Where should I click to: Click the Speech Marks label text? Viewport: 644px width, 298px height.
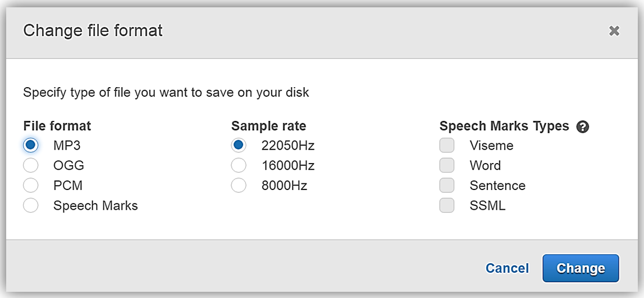[95, 206]
